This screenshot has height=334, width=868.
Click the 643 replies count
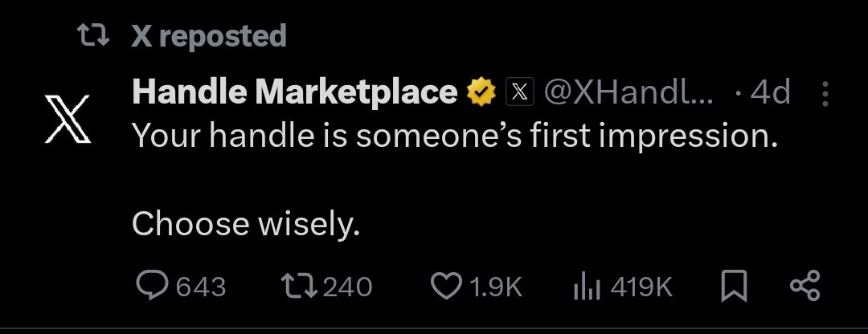click(x=200, y=287)
